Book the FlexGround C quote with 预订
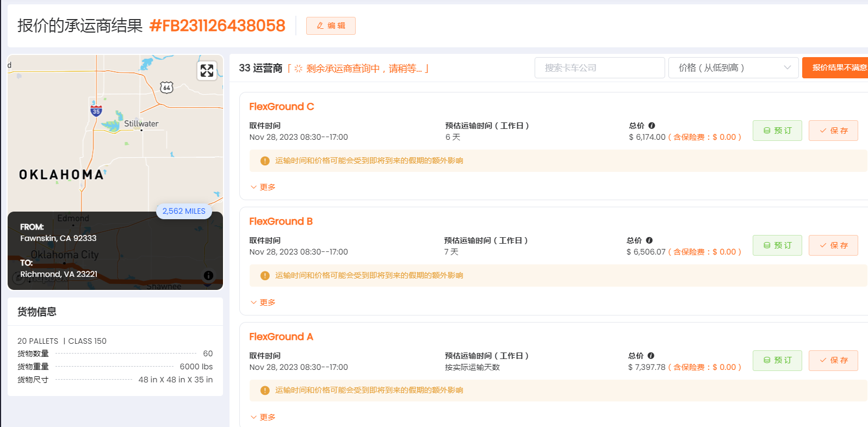The image size is (868, 427). coord(777,131)
